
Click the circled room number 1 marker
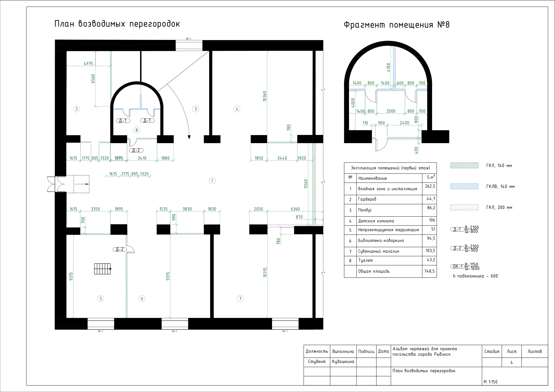(x=212, y=181)
